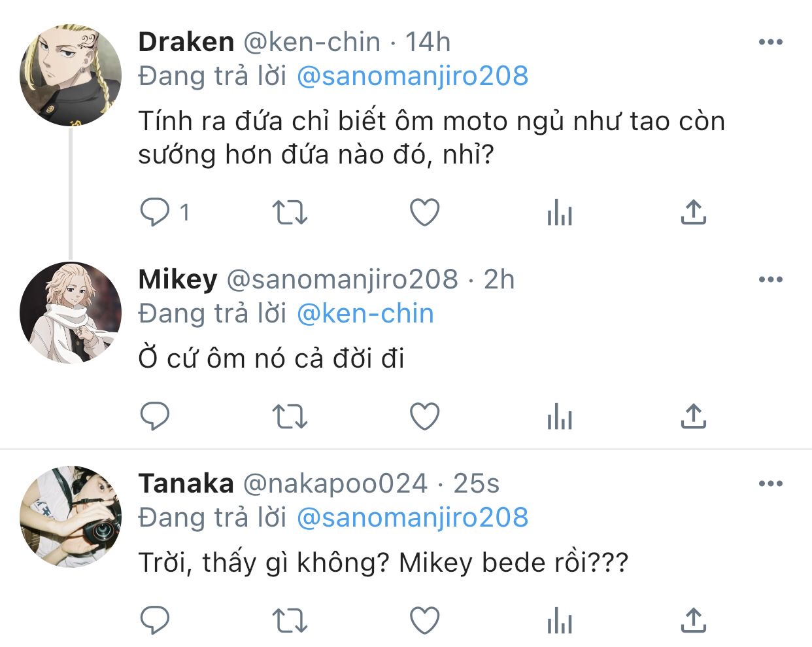Share Mikey's tweet
Viewport: 812px width, 647px height.
pos(693,416)
